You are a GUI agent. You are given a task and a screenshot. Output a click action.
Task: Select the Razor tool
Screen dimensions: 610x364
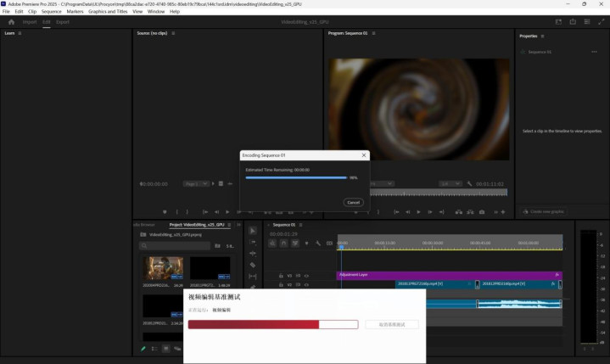pyautogui.click(x=253, y=265)
